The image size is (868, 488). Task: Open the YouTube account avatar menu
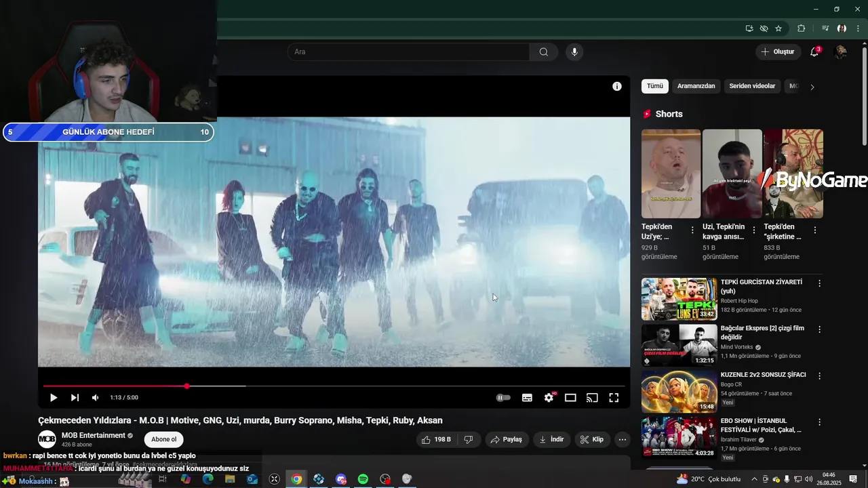[841, 52]
